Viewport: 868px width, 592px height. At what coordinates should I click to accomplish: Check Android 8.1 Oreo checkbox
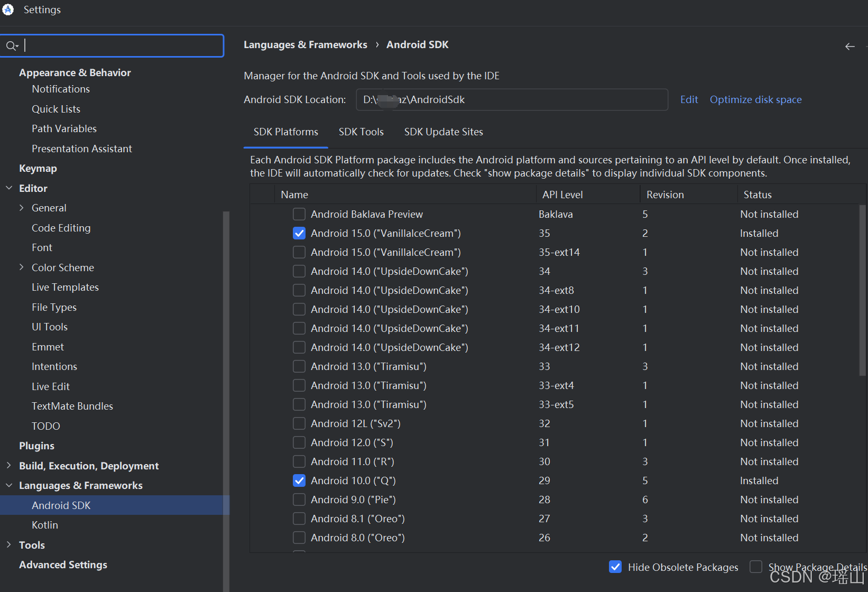point(299,519)
